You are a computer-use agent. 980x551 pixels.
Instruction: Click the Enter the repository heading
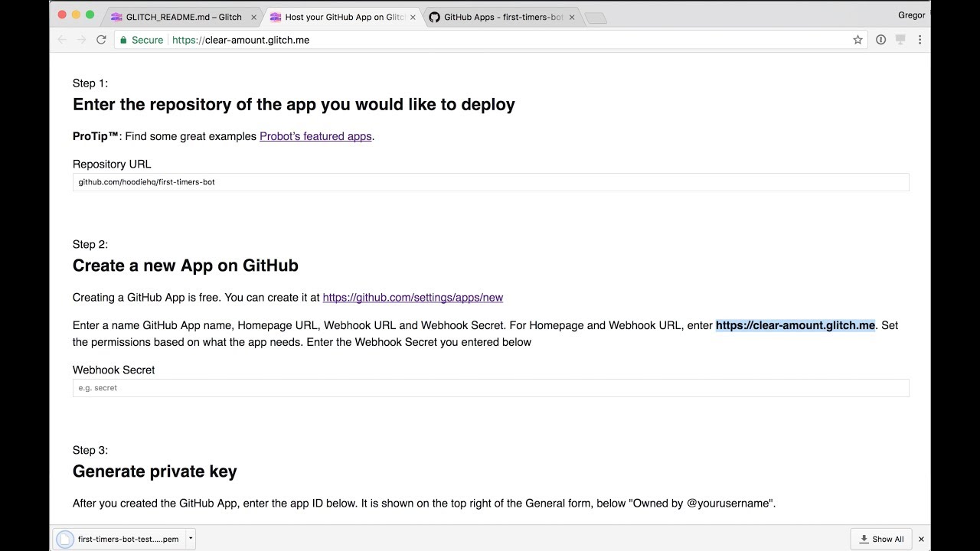(294, 104)
